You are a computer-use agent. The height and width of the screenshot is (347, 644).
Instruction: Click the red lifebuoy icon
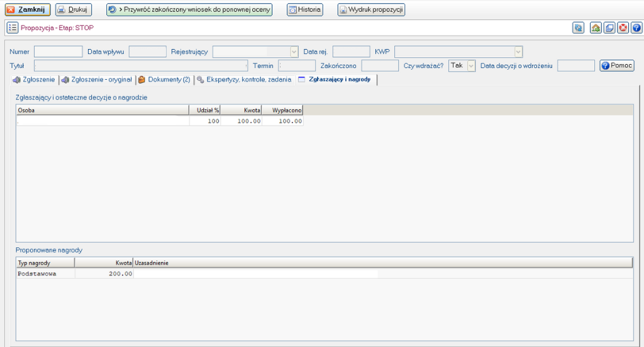[623, 28]
